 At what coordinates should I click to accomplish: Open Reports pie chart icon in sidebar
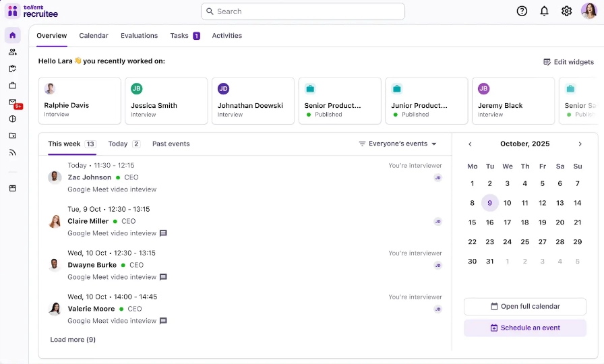coord(13,119)
